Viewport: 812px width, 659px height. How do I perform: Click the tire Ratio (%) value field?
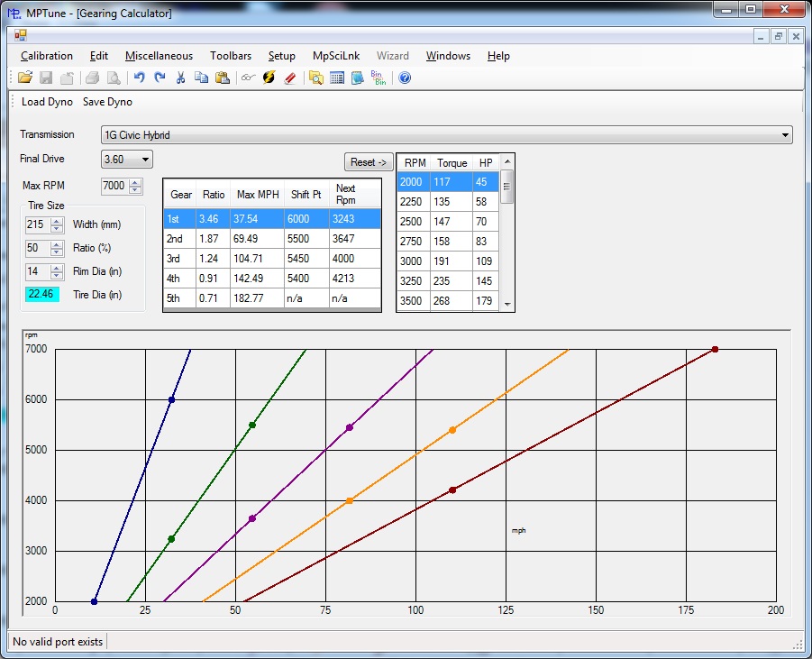[x=38, y=248]
